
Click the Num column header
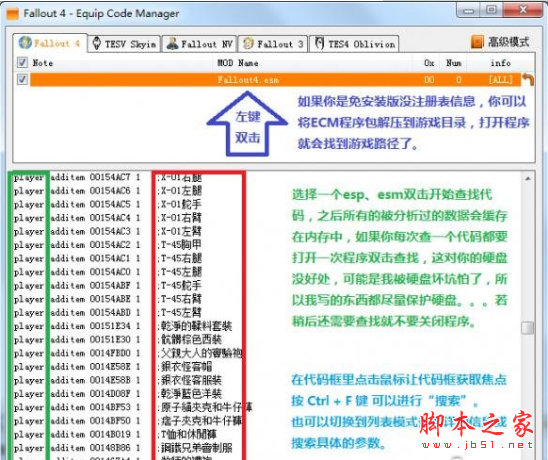[454, 63]
